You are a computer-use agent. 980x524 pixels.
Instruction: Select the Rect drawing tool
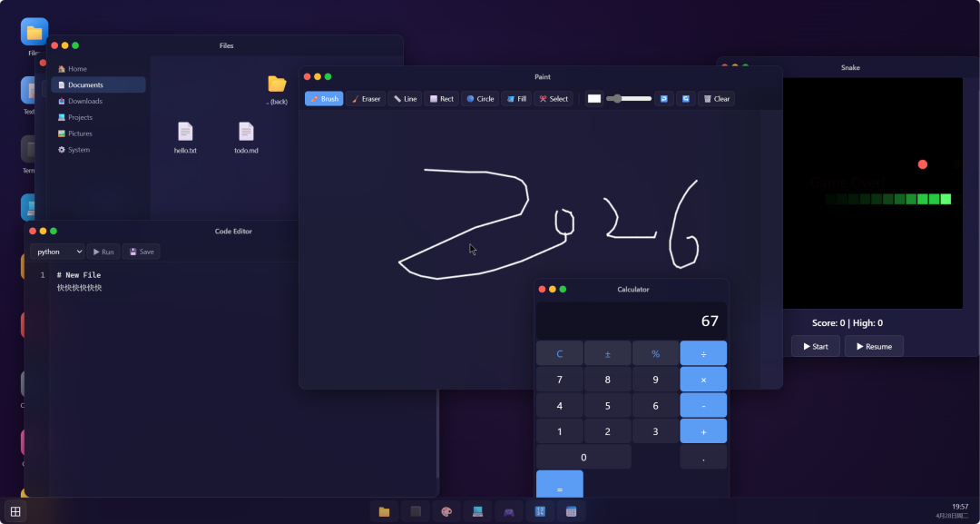coord(442,99)
